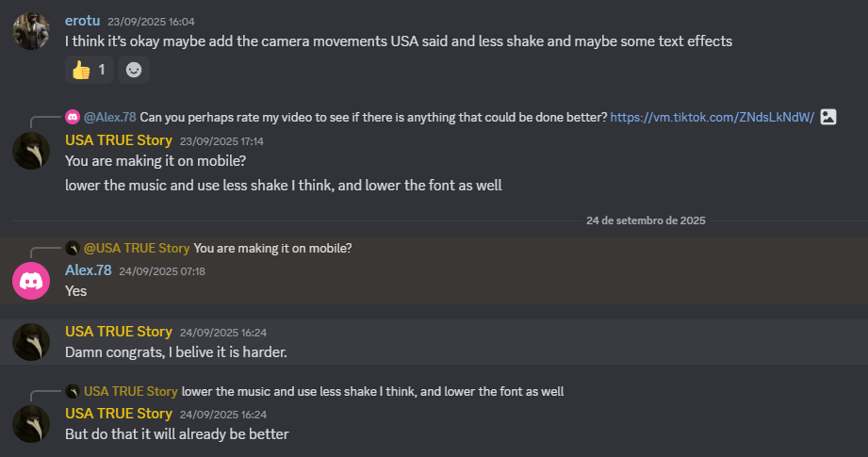Click the small pink Discord icon beside @Alex.78

click(x=73, y=118)
